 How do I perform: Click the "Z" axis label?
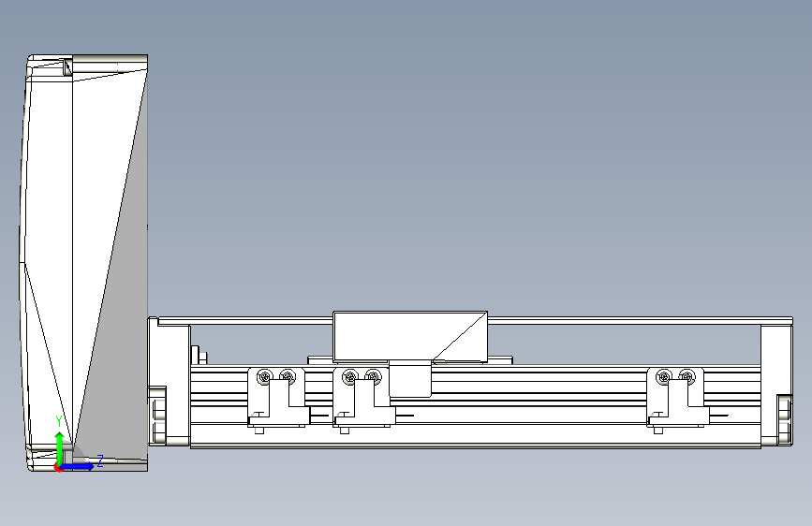coord(100,460)
